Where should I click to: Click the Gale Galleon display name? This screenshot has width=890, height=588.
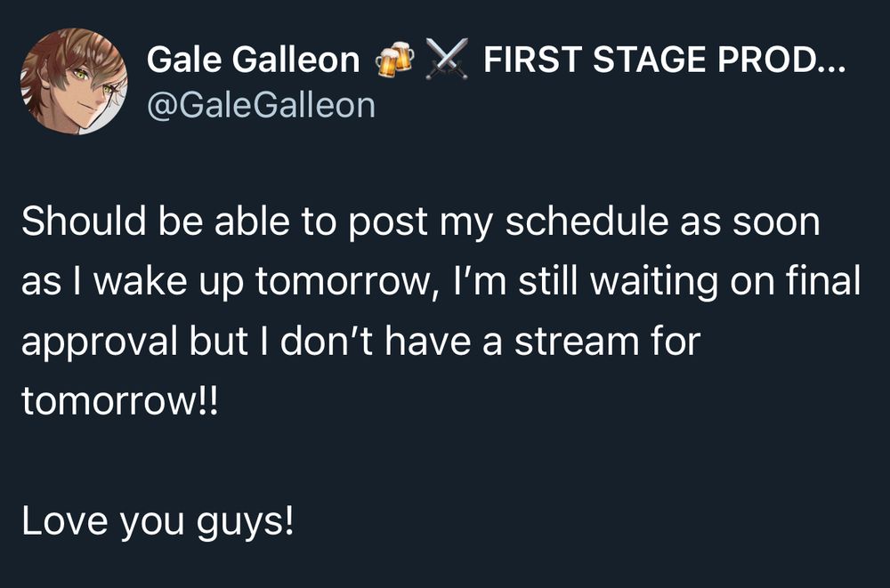(253, 60)
